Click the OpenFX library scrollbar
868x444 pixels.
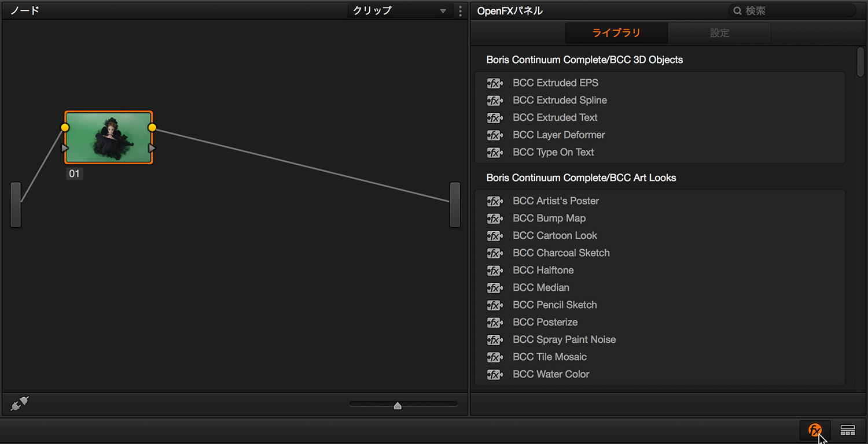(860, 62)
